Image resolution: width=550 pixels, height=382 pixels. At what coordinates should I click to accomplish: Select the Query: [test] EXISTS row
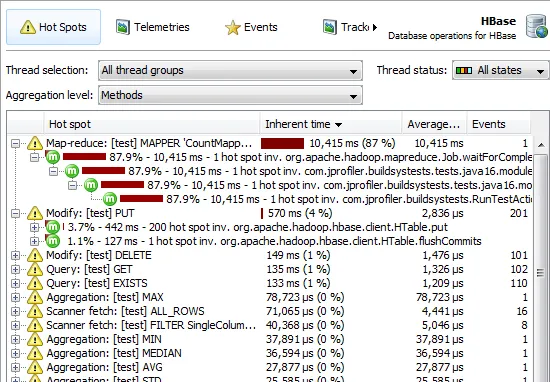[270, 283]
